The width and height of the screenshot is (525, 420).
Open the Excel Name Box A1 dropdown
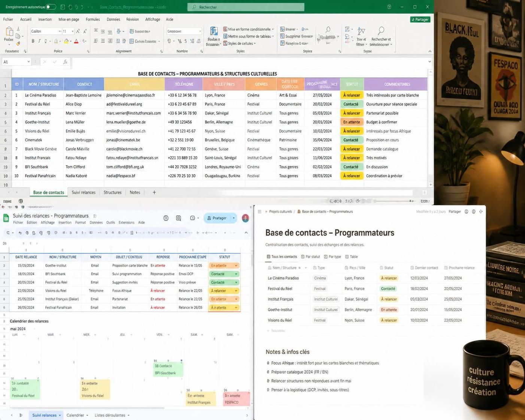click(28, 62)
